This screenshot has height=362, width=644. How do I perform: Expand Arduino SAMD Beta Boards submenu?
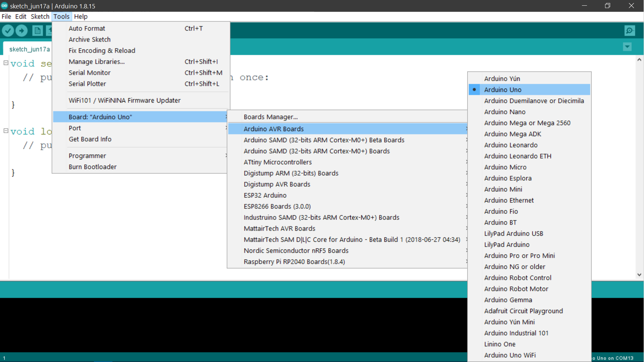(348, 140)
